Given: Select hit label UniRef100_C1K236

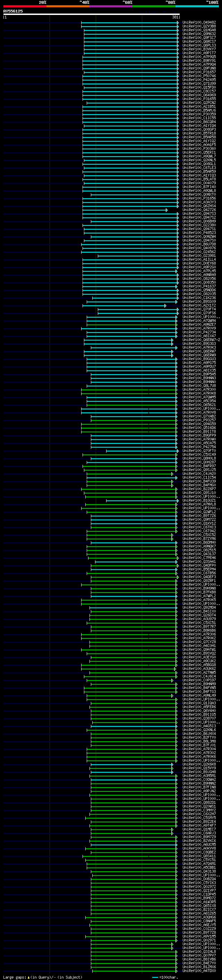Looking at the screenshot, I should (199, 298).
